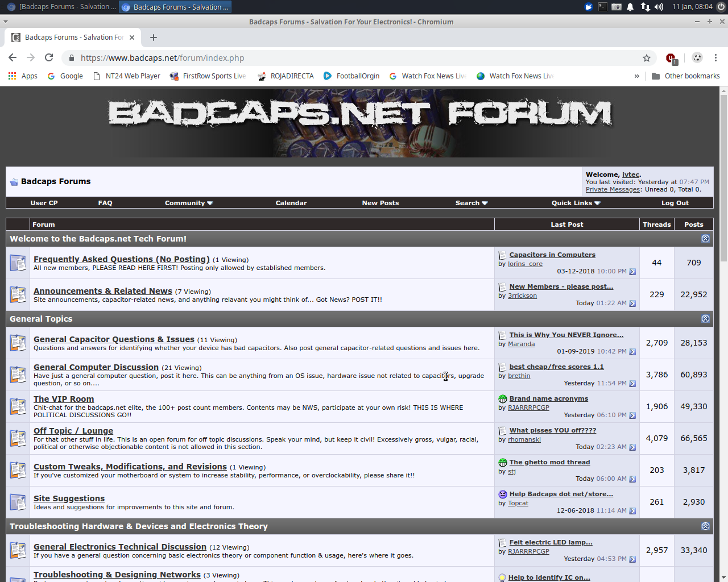Close the Badcaps Forums browser tab
Viewport: 728px width, 582px height.
pos(132,38)
